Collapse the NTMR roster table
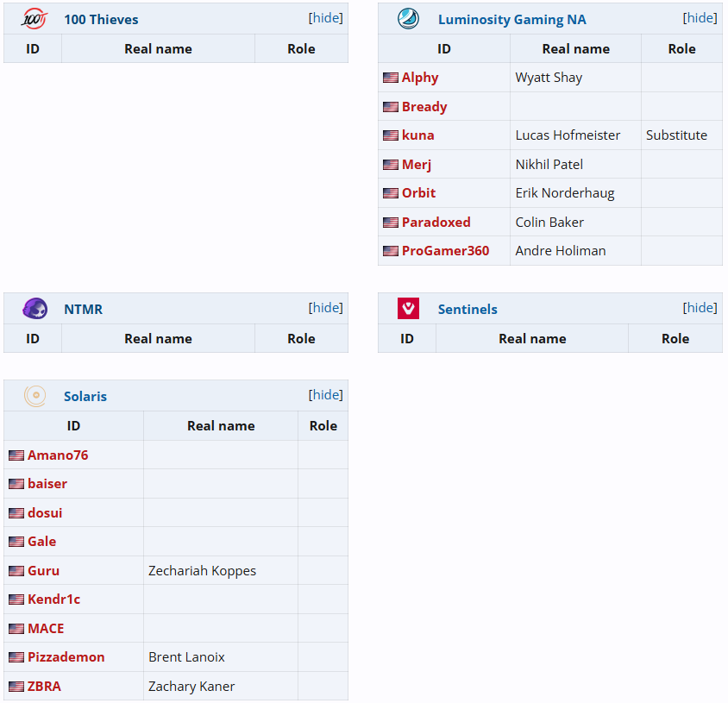Viewport: 728px width, 703px height. (x=325, y=307)
